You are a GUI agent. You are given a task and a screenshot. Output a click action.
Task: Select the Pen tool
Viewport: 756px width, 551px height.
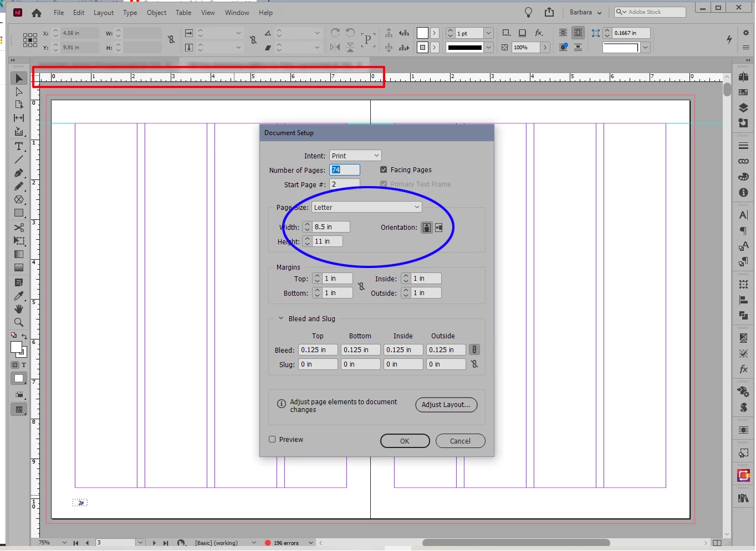tap(19, 173)
